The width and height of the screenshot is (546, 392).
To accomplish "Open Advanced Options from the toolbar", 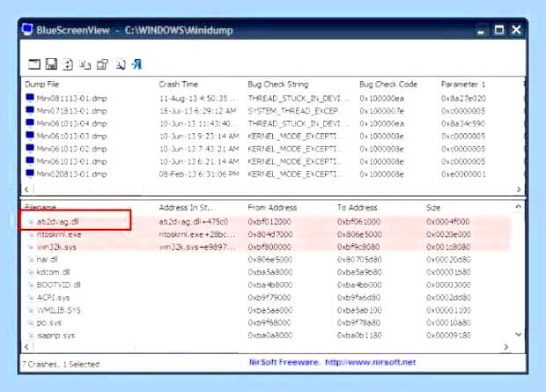I will [x=34, y=64].
